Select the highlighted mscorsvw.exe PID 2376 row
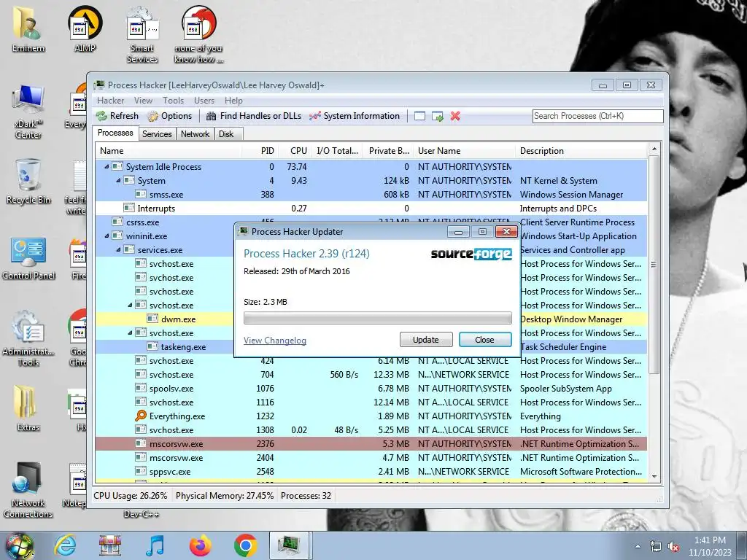 coord(371,444)
